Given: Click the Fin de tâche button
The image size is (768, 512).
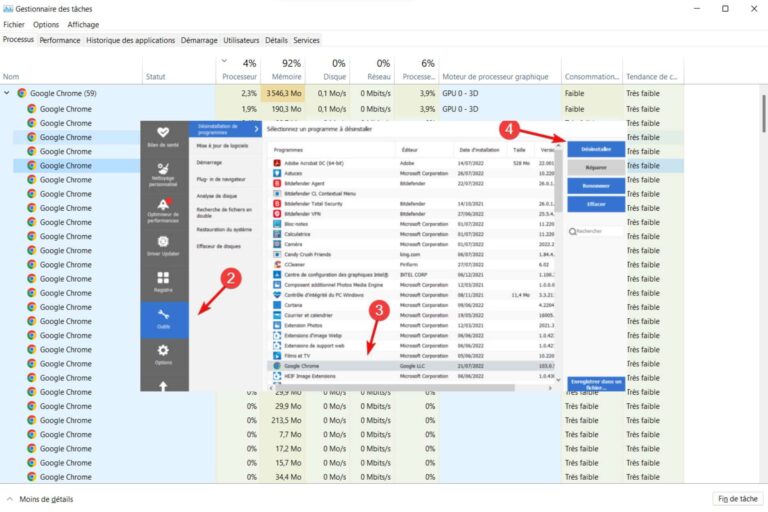Looking at the screenshot, I should tap(736, 498).
